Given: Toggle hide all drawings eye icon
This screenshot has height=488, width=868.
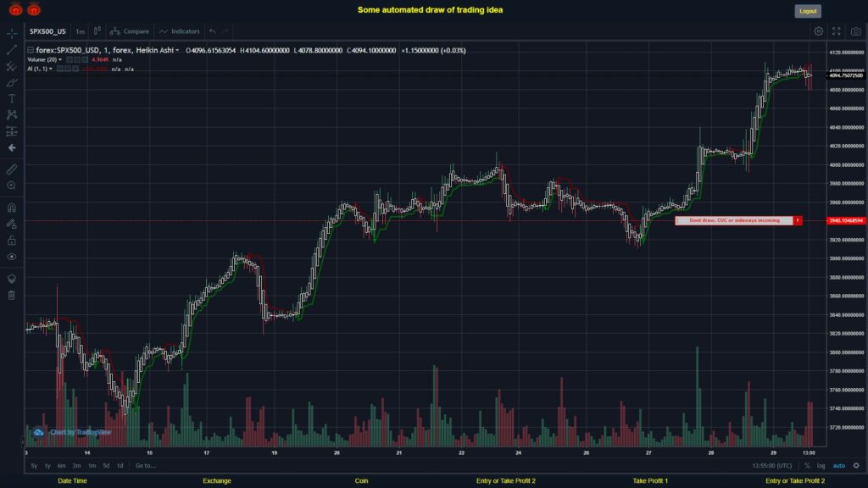Looking at the screenshot, I should pyautogui.click(x=12, y=257).
